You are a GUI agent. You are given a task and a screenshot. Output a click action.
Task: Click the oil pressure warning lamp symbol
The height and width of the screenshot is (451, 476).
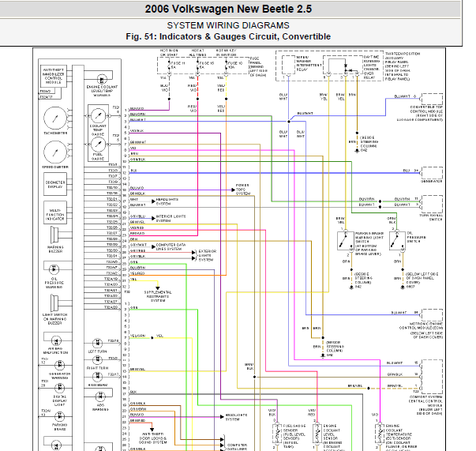pos(54,269)
